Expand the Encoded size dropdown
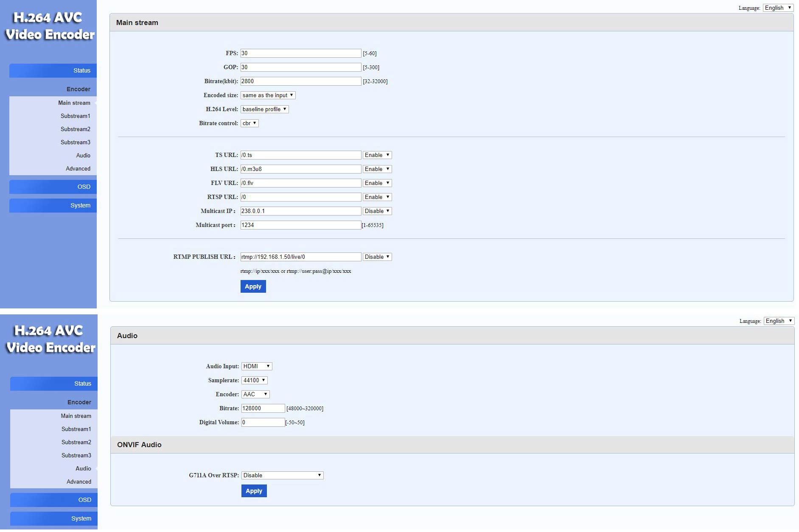This screenshot has width=799, height=532. (268, 95)
